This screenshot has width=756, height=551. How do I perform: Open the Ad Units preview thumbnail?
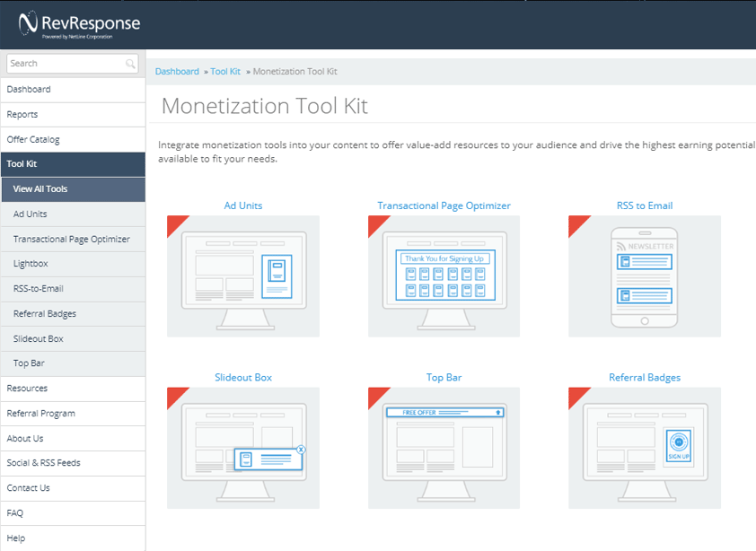point(243,275)
